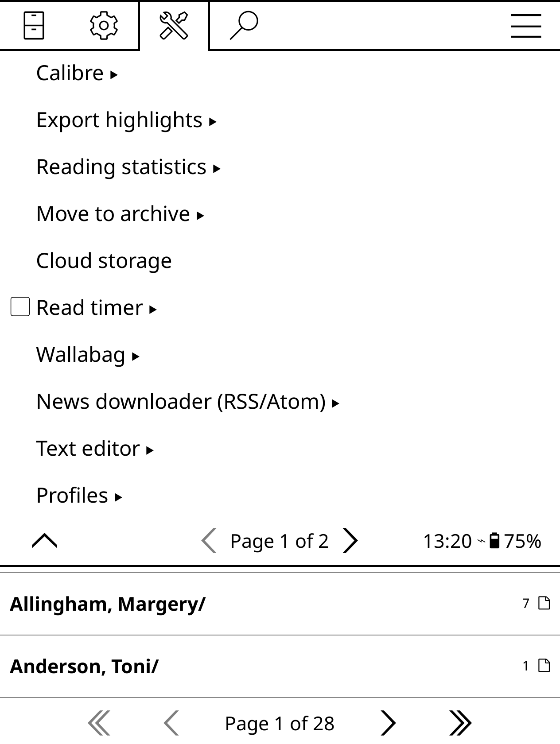Expand the Calibre submenu
The height and width of the screenshot is (744, 560).
tap(77, 73)
